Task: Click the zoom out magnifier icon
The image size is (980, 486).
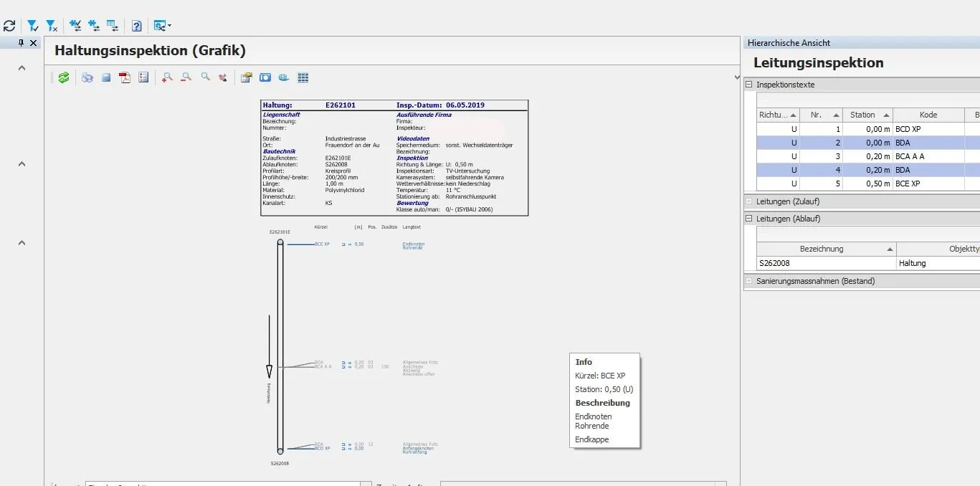Action: [x=186, y=77]
